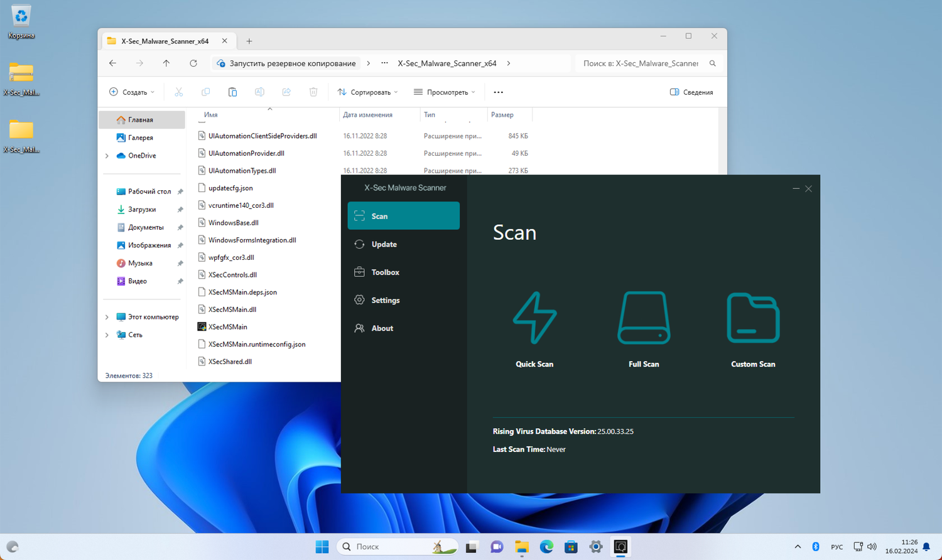Open Custom Scan folder icon

click(x=753, y=318)
